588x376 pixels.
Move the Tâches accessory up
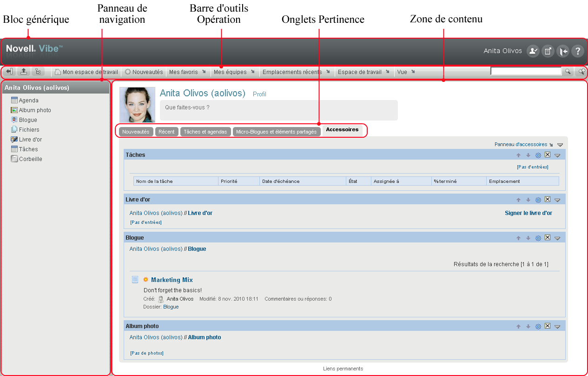[x=519, y=155]
